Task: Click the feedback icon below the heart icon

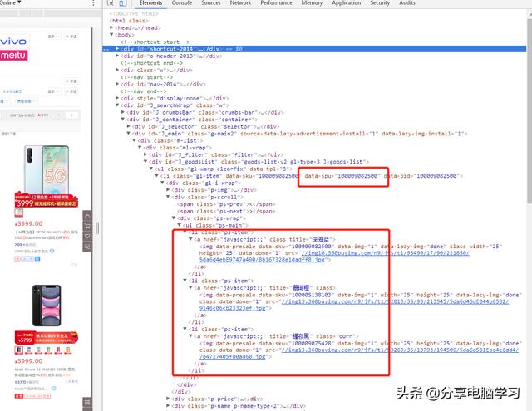Action: point(87,247)
